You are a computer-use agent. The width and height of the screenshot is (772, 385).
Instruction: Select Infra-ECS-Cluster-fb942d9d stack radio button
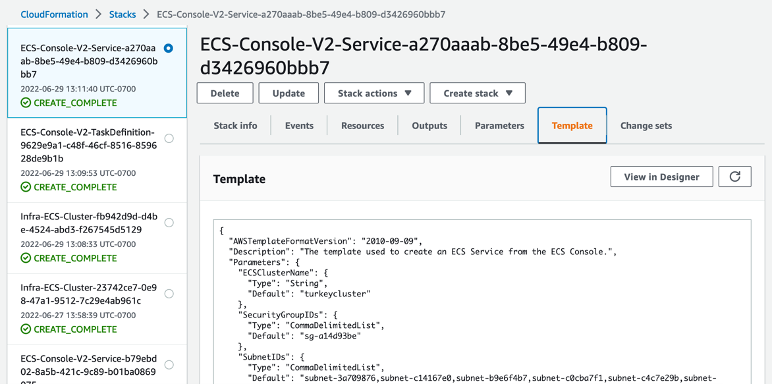(x=169, y=223)
